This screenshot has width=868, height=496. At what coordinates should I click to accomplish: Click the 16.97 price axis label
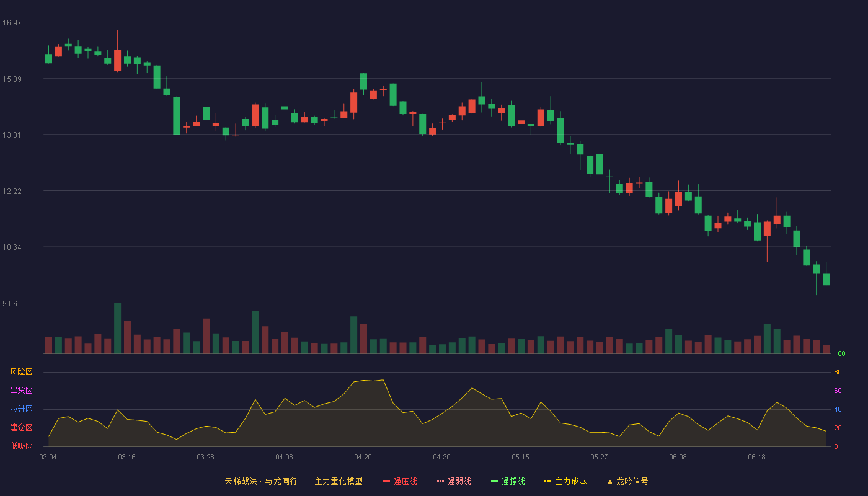(12, 23)
